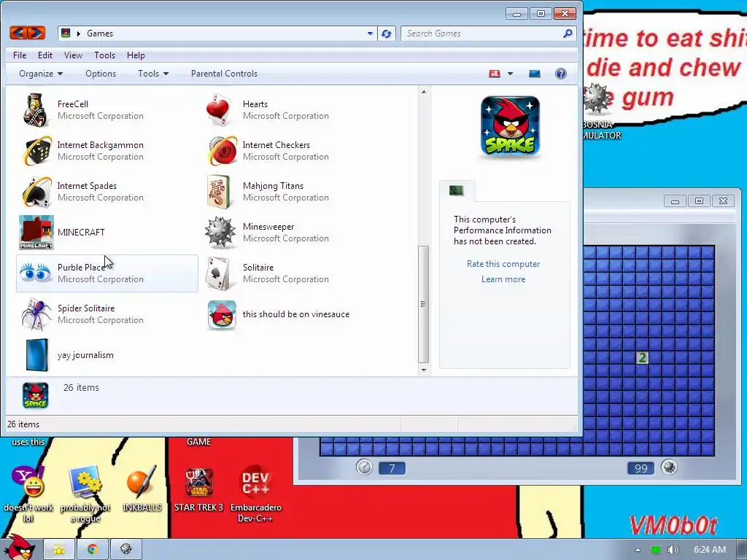The height and width of the screenshot is (560, 747).
Task: Click the Search Games input field
Action: click(482, 34)
